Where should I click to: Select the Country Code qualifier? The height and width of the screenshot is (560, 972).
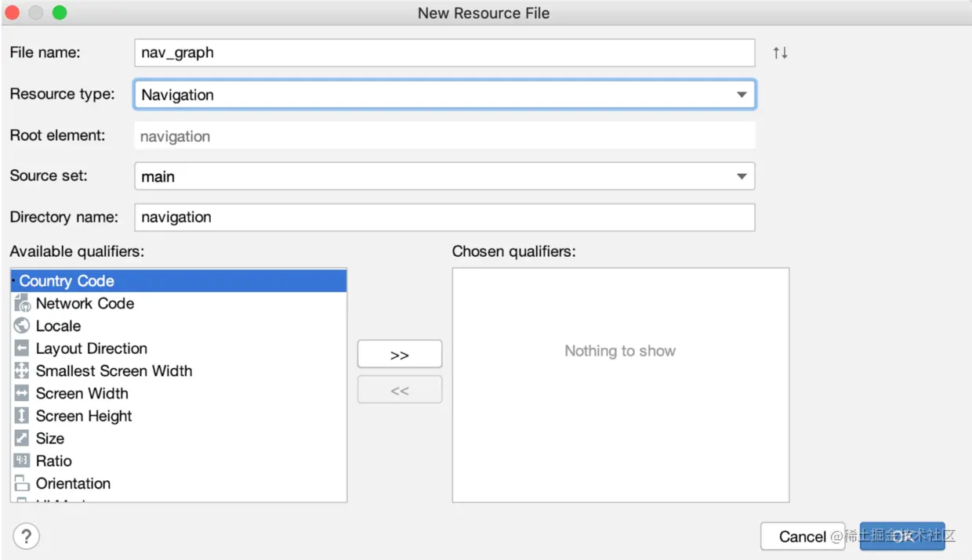pyautogui.click(x=179, y=281)
